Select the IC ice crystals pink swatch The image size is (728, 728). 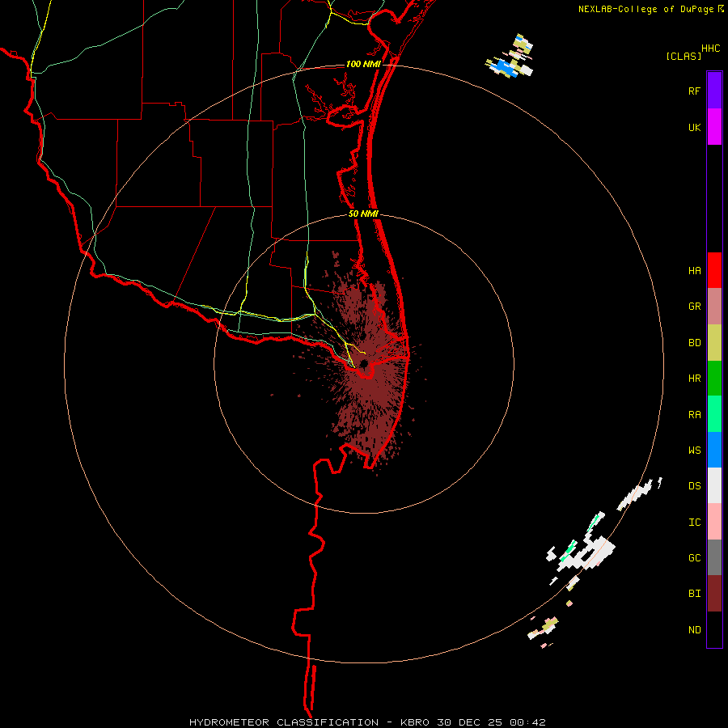pos(714,522)
